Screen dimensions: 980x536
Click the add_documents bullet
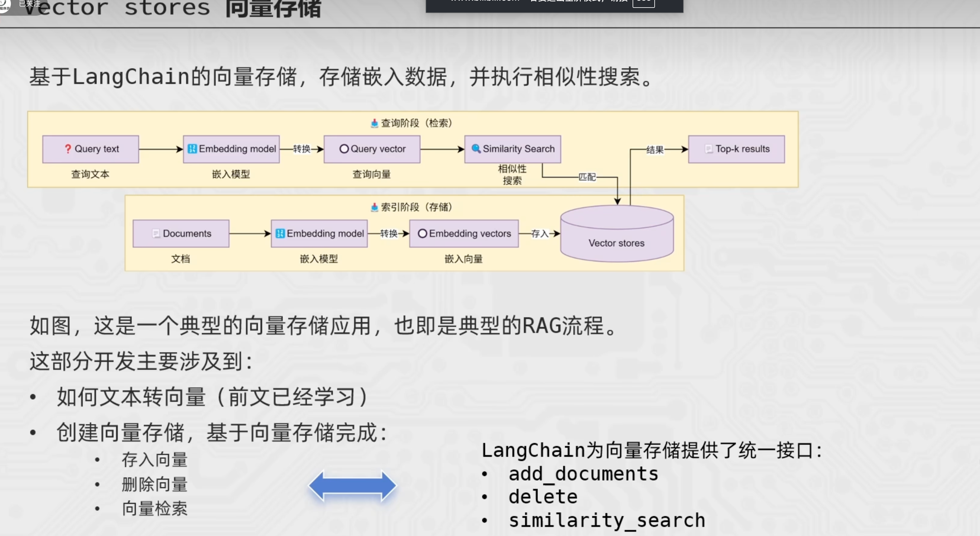[x=584, y=474]
